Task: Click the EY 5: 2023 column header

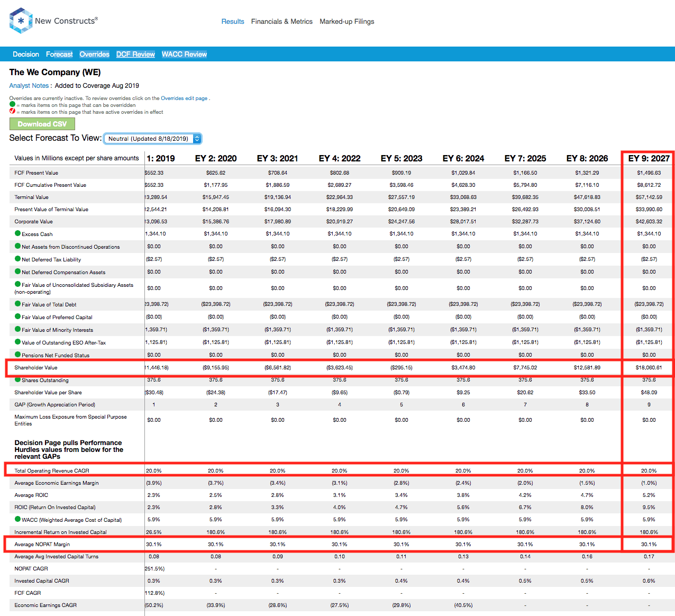Action: click(x=402, y=158)
